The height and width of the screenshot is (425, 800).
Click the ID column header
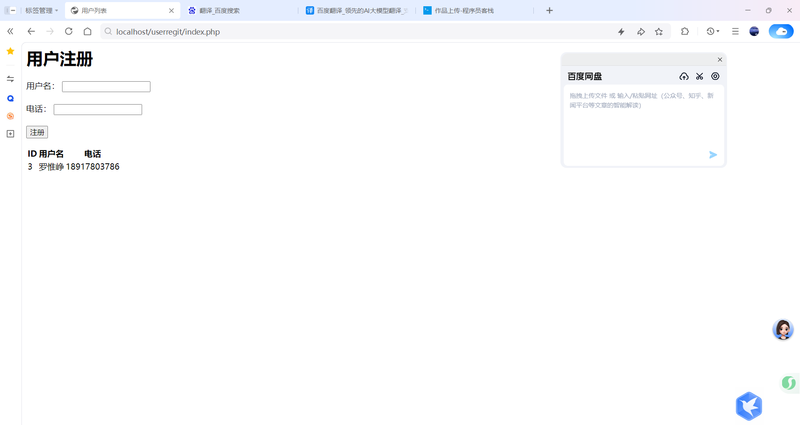pyautogui.click(x=32, y=154)
